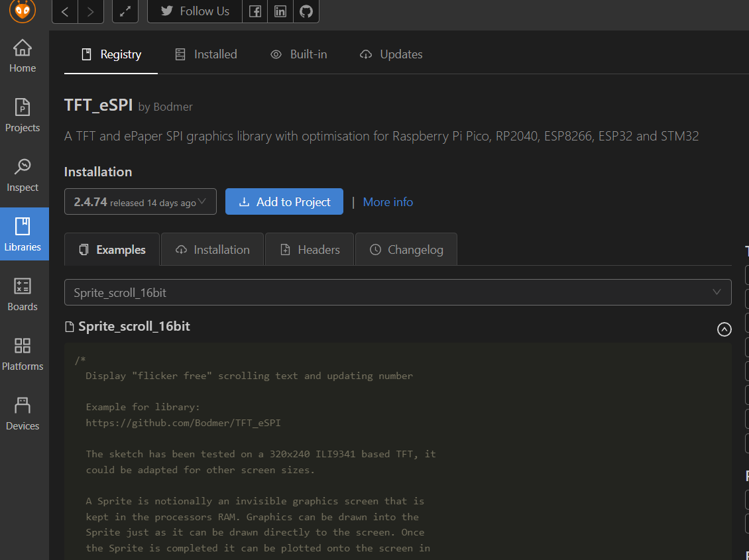Image resolution: width=749 pixels, height=560 pixels.
Task: Click the github.com/Bodmer/TFT_eSPI URL in code
Action: pos(183,423)
